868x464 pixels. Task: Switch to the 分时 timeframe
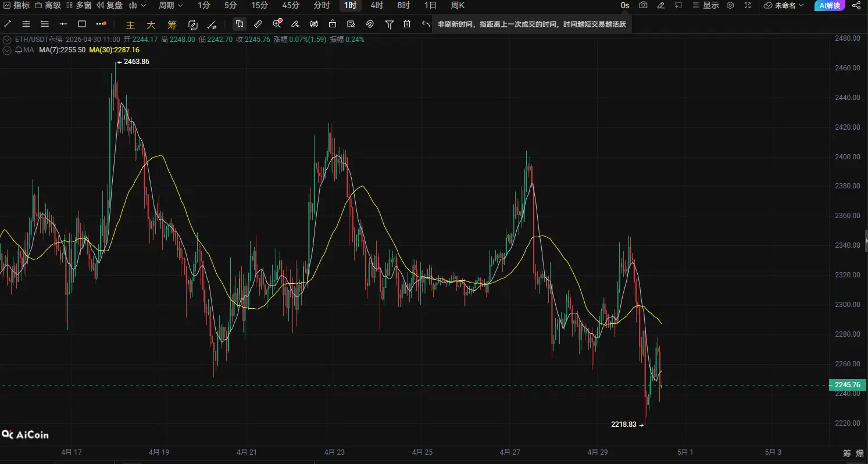[322, 5]
